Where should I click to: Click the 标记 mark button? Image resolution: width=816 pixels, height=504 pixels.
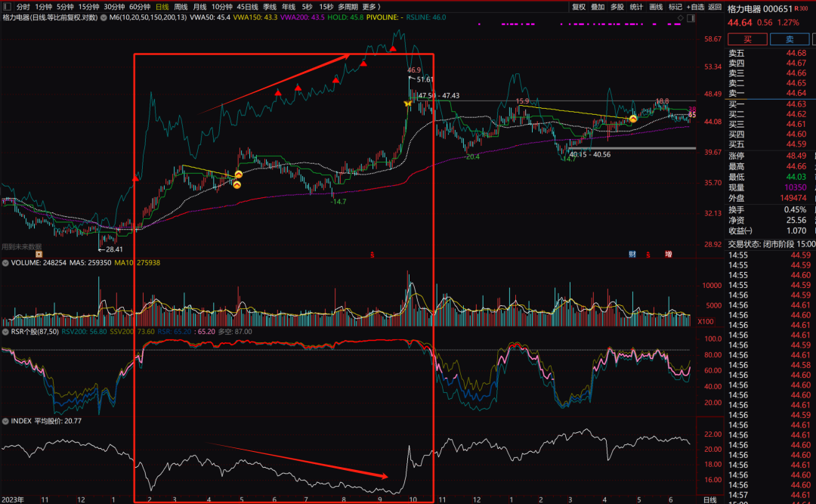click(x=675, y=7)
